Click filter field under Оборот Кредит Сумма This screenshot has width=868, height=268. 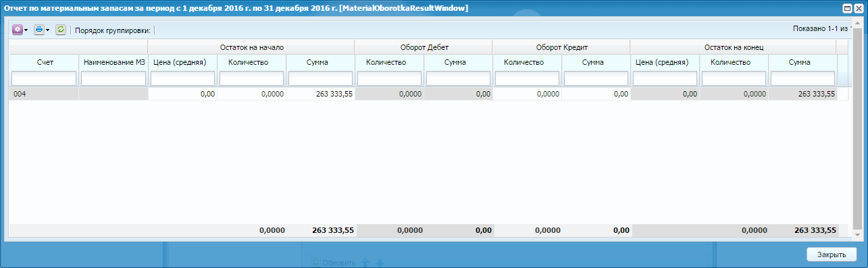596,78
